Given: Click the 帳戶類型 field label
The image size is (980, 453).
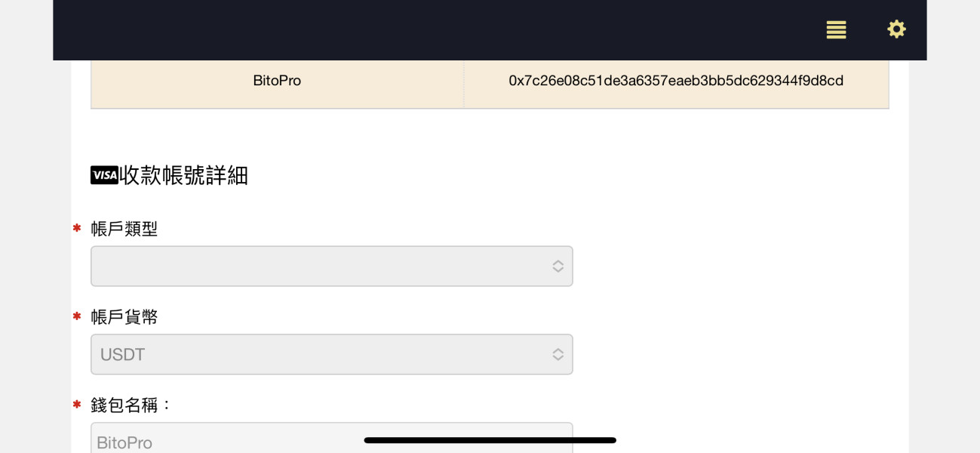Looking at the screenshot, I should [124, 229].
